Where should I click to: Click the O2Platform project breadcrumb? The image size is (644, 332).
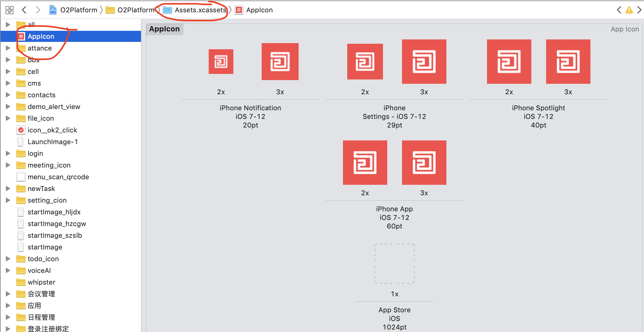click(73, 10)
